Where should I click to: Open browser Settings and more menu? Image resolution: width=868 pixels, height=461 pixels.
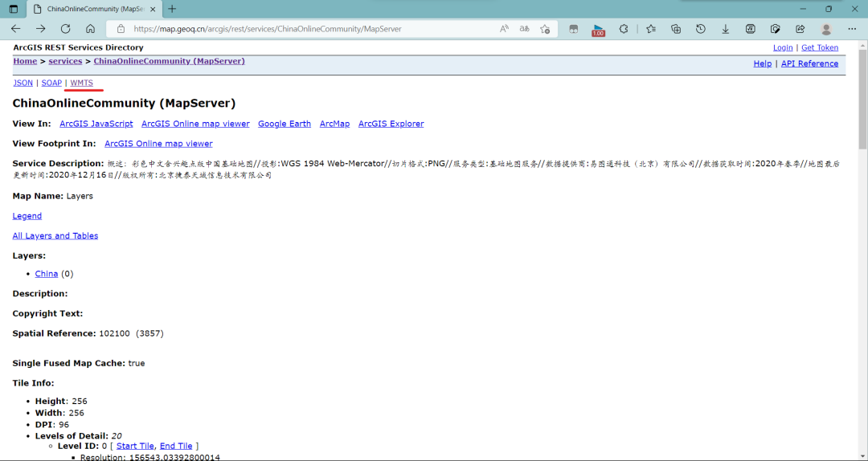point(852,29)
